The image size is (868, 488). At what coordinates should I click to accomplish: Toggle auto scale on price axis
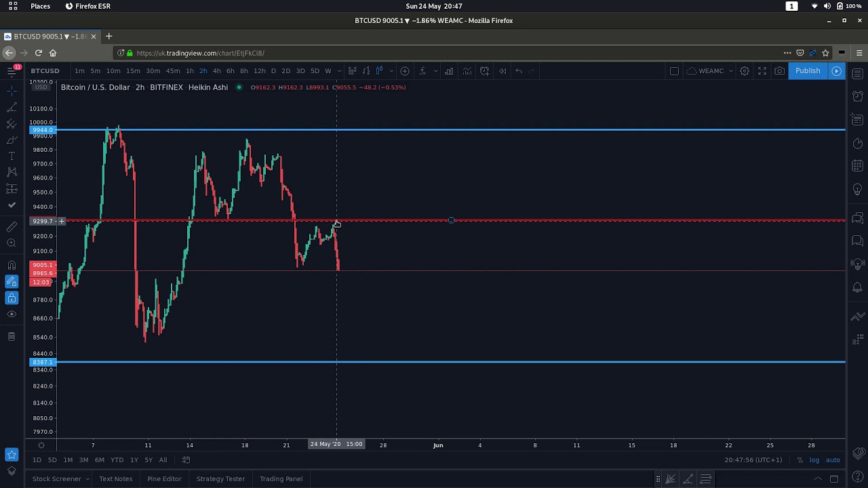[x=833, y=460]
